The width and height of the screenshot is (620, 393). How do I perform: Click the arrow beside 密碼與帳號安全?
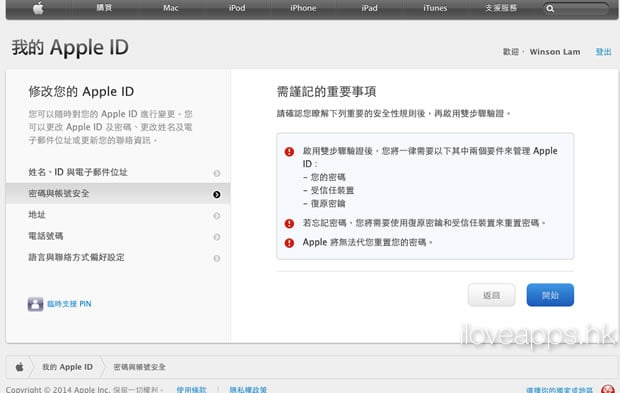click(217, 194)
